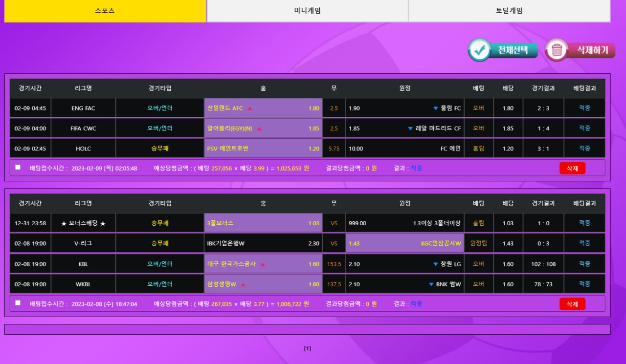Click the checkmark icon on 전체선택
The image size is (626, 364).
pos(480,50)
